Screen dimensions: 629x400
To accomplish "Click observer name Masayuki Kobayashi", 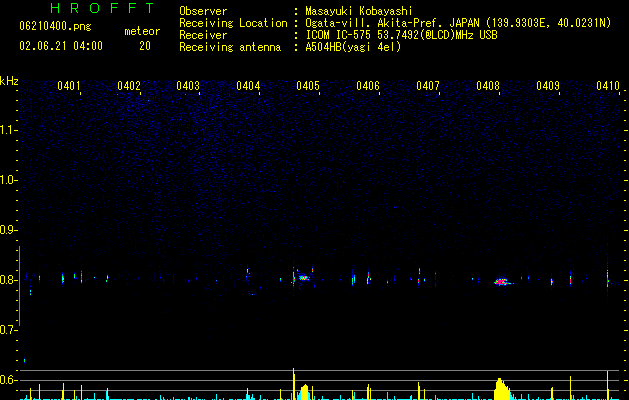I will (x=359, y=11).
